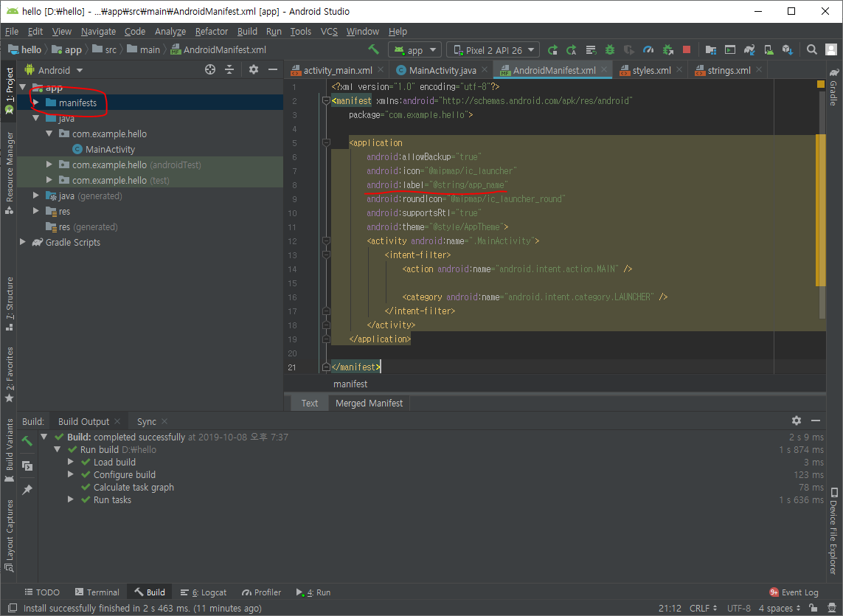Viewport: 843px width, 616px height.
Task: Toggle the Build Variants tool window
Action: pyautogui.click(x=9, y=451)
